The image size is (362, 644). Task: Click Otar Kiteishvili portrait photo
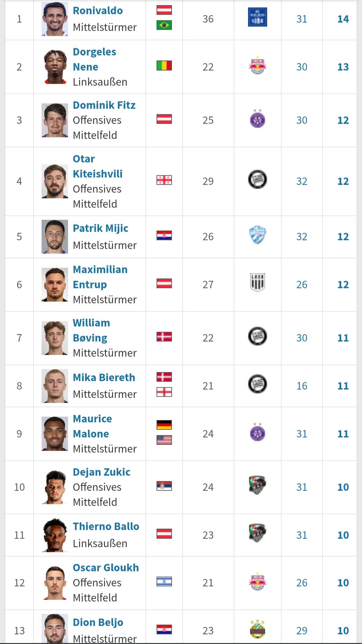(x=55, y=181)
